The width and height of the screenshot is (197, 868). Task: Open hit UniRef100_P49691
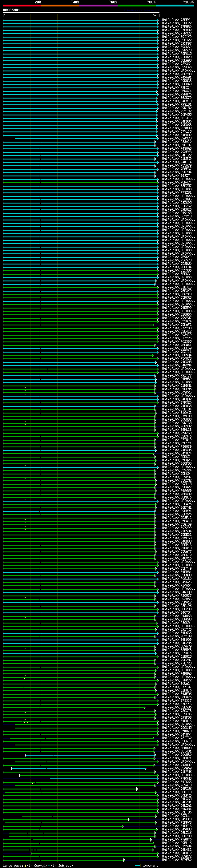click(177, 77)
